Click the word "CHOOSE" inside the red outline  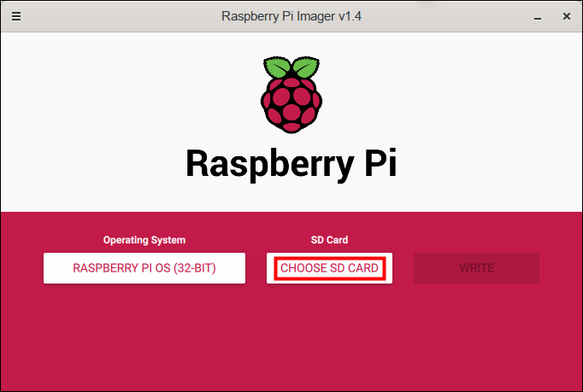tap(303, 268)
